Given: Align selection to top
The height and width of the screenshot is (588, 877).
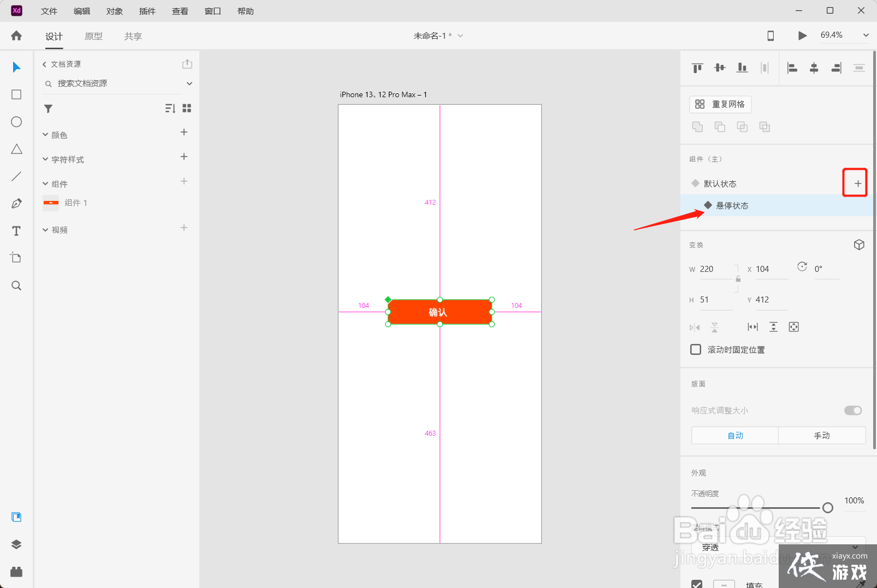Looking at the screenshot, I should (697, 68).
